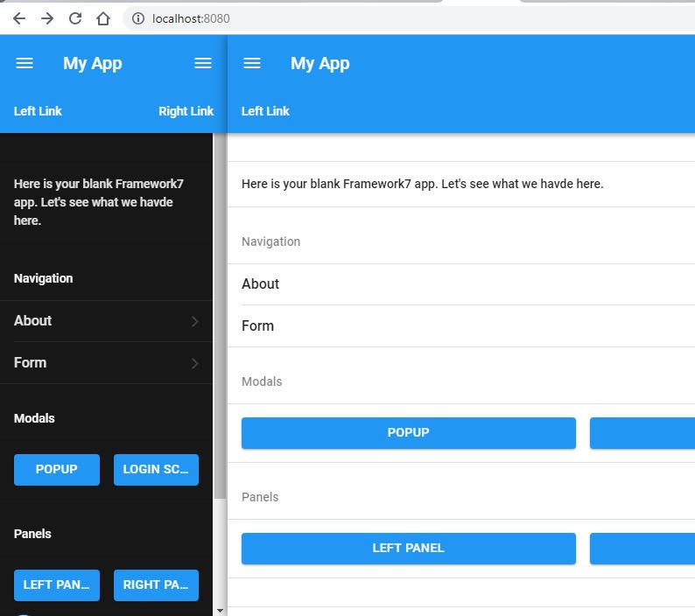The image size is (695, 616).
Task: Click scrollbar thumb of dark panel
Action: coord(220,316)
